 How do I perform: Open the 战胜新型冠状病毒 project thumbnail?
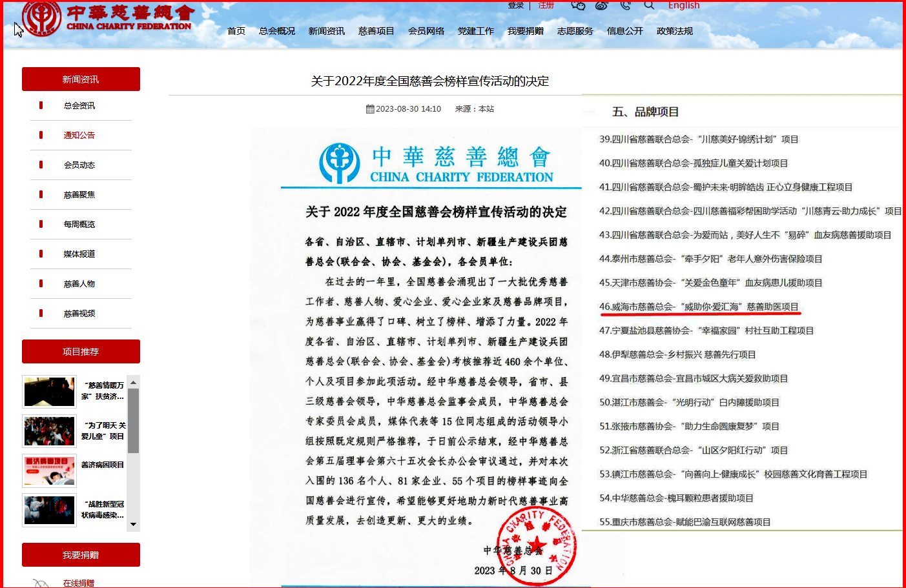[50, 510]
